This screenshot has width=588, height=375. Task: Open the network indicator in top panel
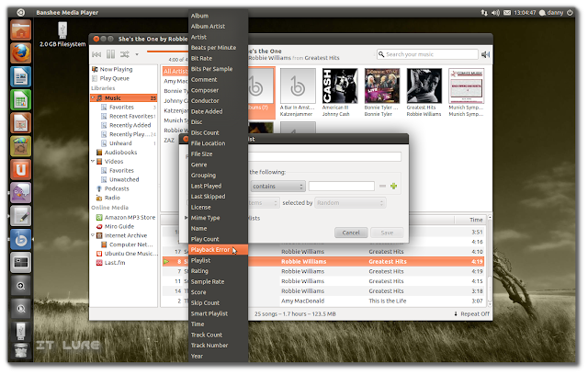pos(484,13)
